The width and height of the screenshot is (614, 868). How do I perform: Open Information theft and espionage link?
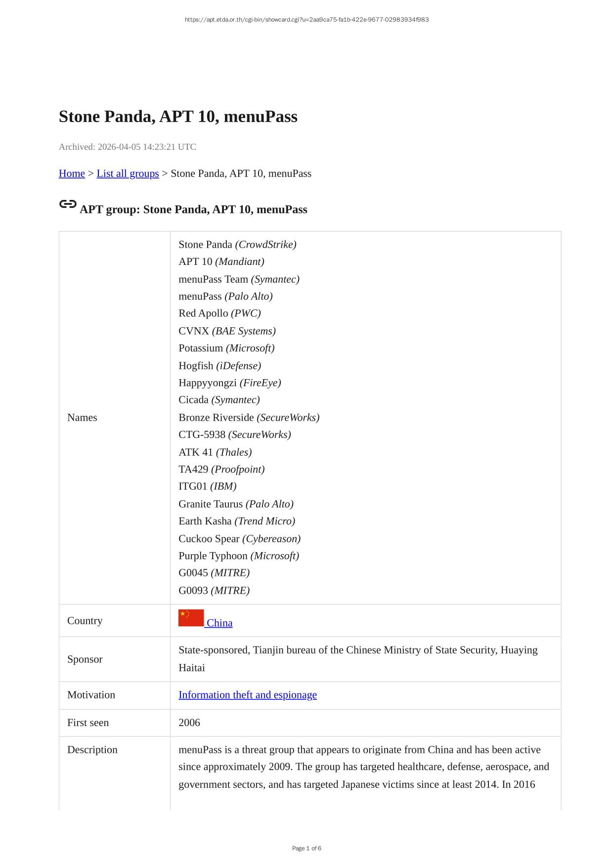pos(247,695)
